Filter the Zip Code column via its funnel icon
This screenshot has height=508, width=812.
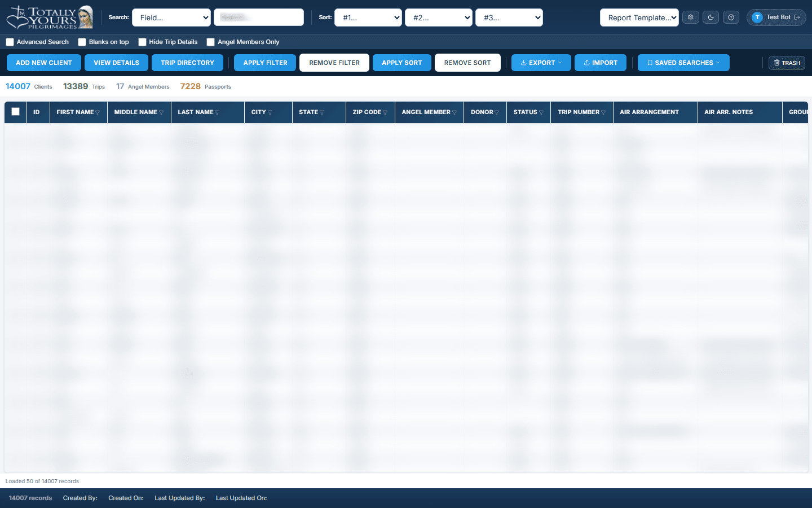coord(385,112)
